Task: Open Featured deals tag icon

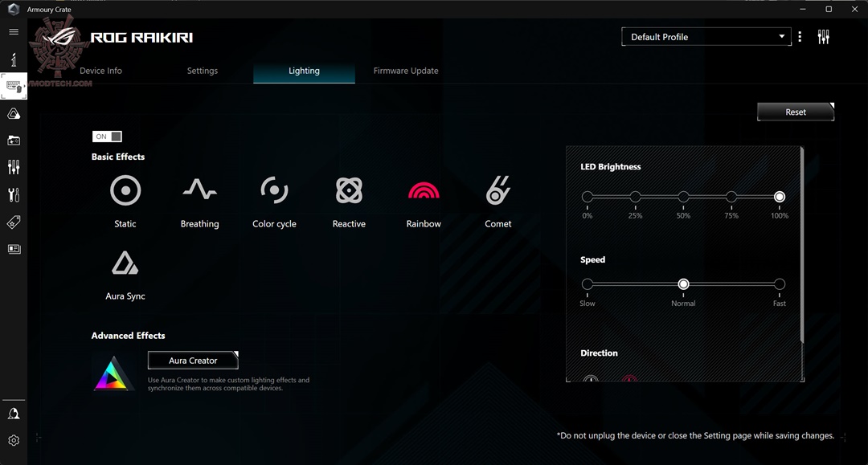Action: tap(14, 222)
